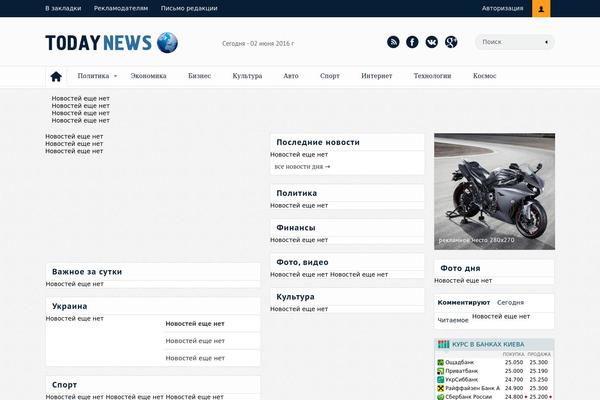Switch to the Комментируют tab
The width and height of the screenshot is (600, 400).
click(464, 302)
